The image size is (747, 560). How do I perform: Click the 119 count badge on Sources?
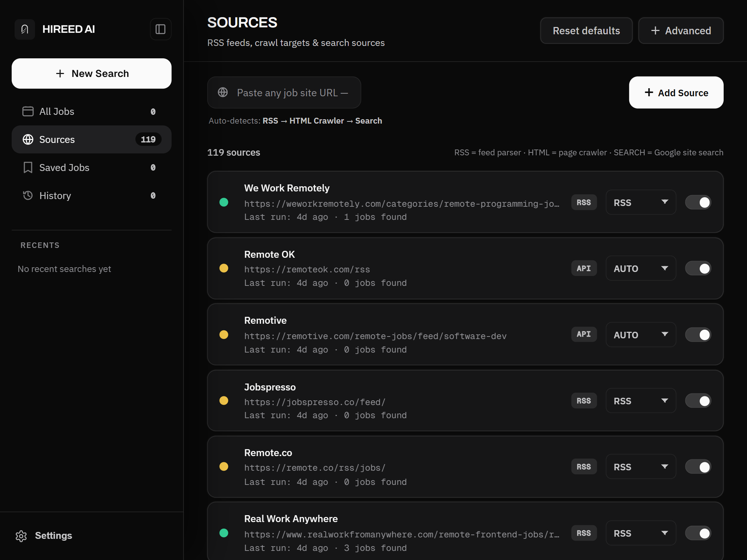[x=148, y=139]
